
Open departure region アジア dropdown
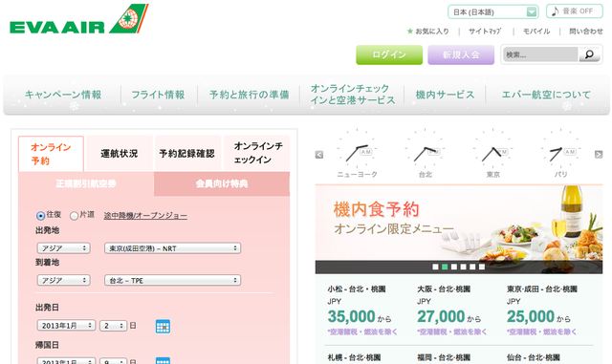click(64, 248)
